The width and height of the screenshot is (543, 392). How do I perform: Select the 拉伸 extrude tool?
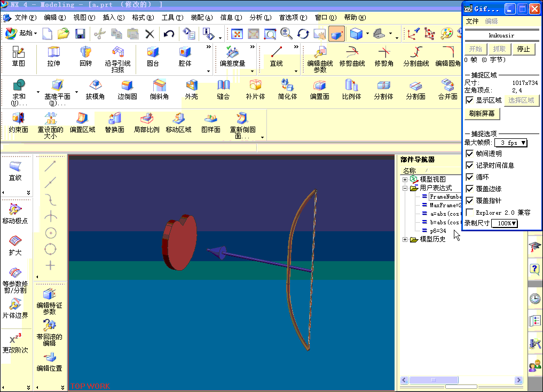(54, 57)
